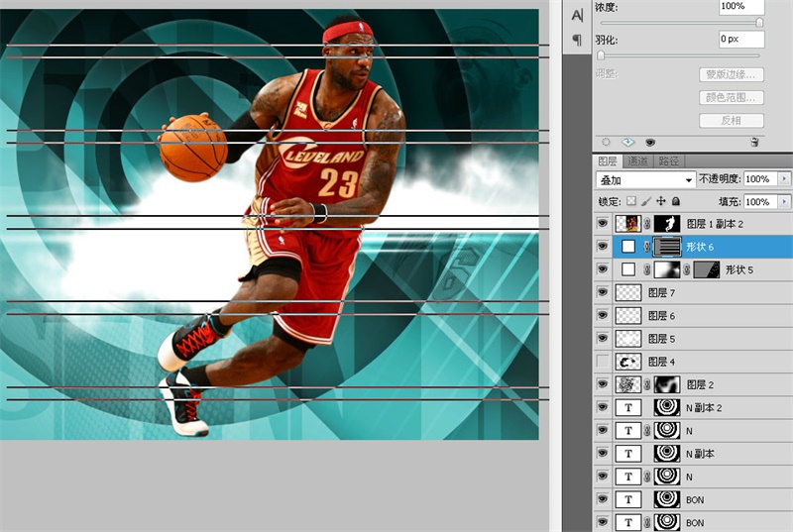Open the 不透明度 opacity slider arrow
The image size is (793, 532).
point(784,179)
